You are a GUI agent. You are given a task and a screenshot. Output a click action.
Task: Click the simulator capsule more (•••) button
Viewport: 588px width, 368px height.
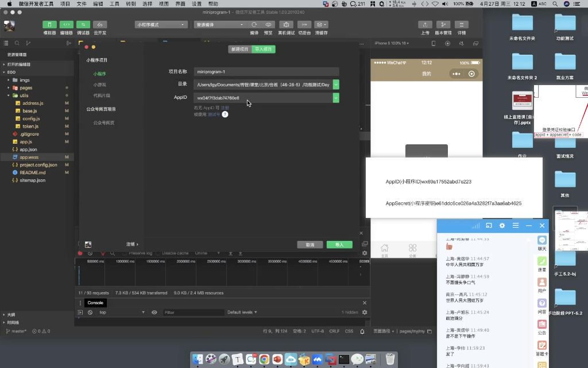[x=457, y=74]
